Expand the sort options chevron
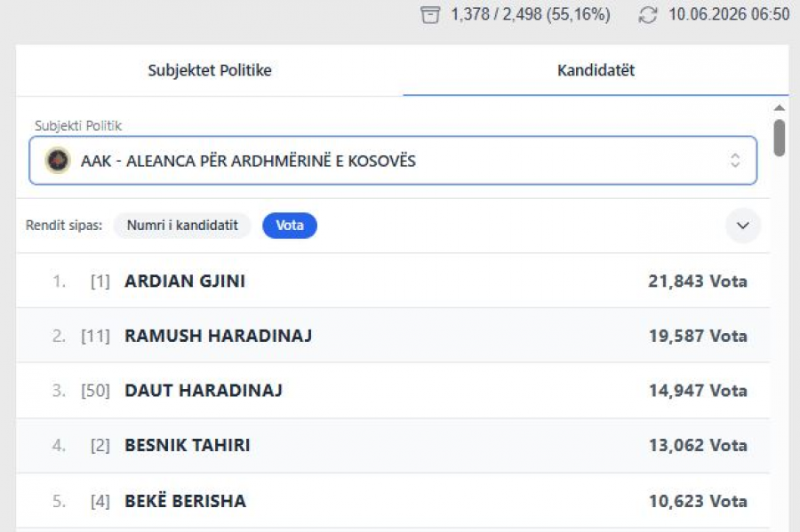800x532 pixels. [743, 226]
